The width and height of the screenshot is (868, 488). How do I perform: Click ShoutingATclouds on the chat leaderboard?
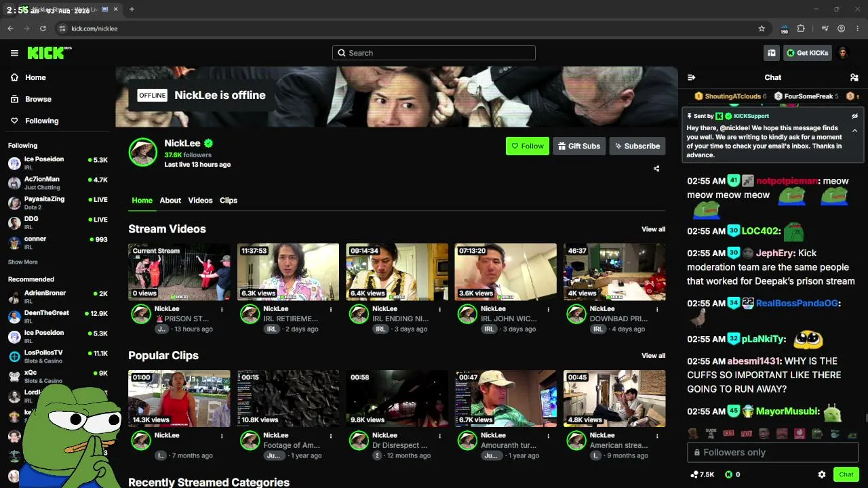[x=730, y=96]
